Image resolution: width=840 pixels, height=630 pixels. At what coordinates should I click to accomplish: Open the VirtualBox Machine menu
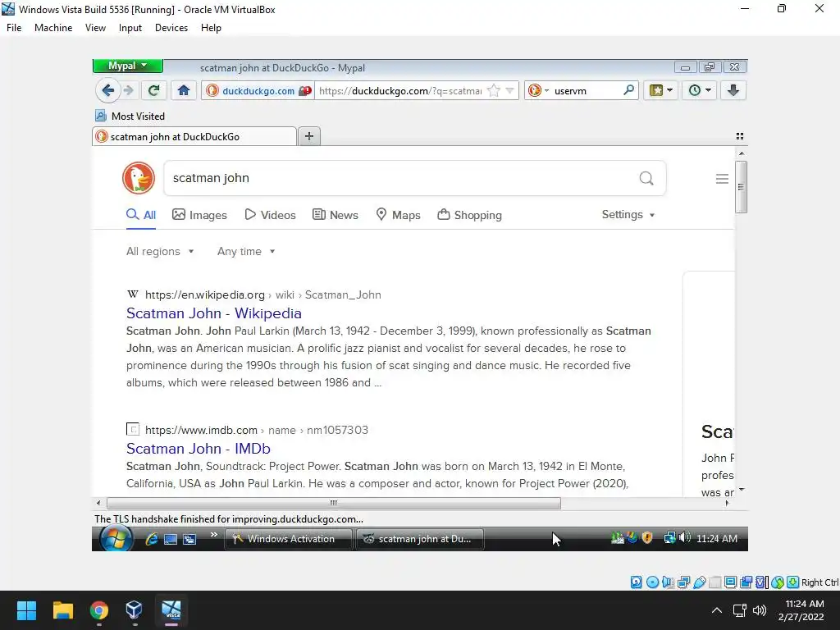[53, 28]
